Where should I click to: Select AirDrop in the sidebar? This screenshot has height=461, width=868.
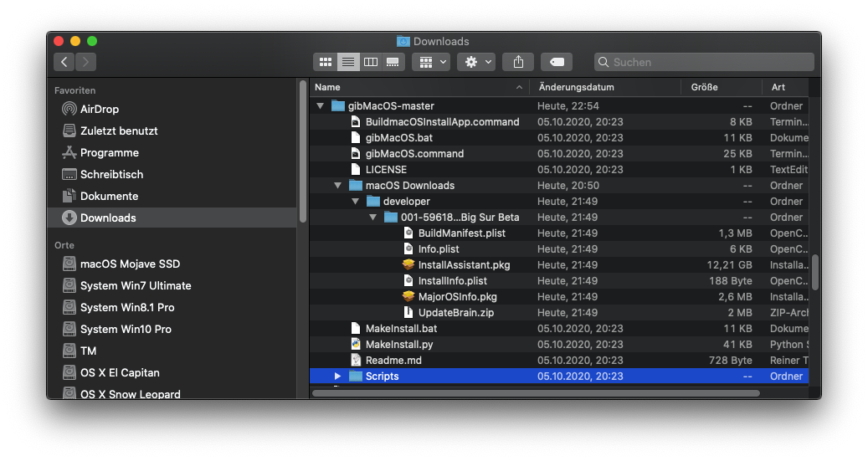[99, 109]
